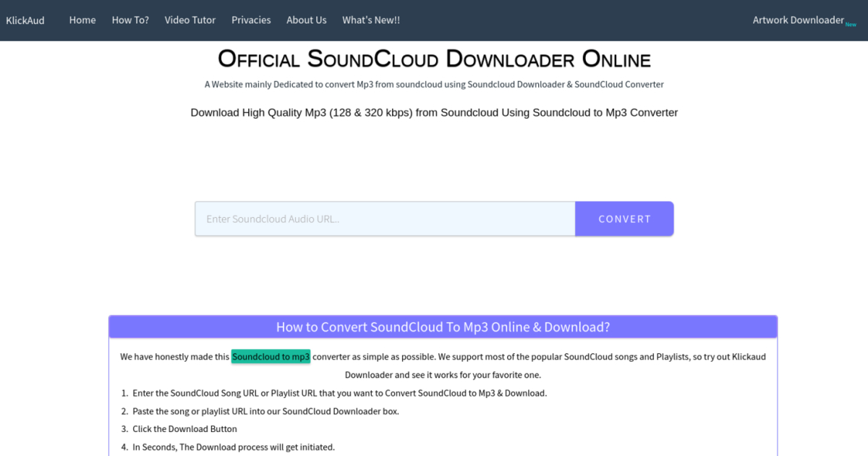
Task: Open the KlickAud brand link
Action: click(25, 20)
